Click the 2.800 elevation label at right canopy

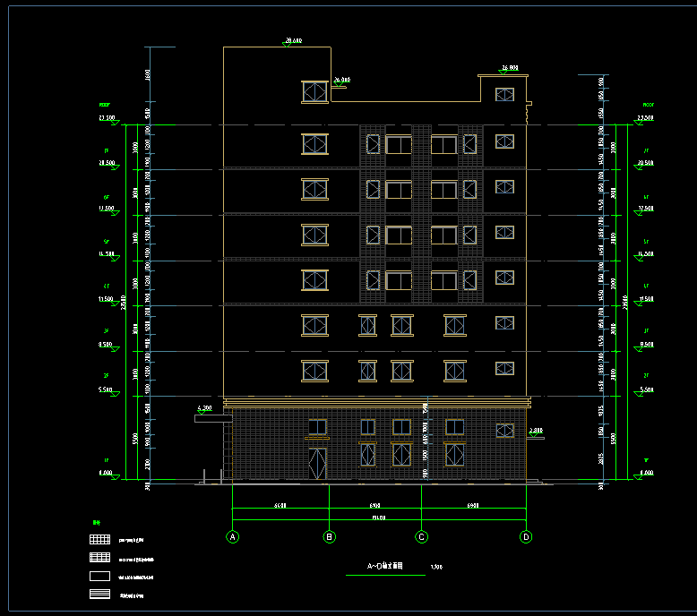[x=536, y=432]
